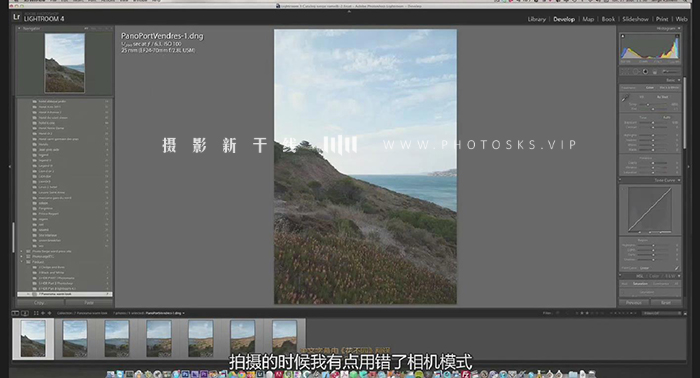The width and height of the screenshot is (700, 378).
Task: Select the Spot Removal tool
Action: pyautogui.click(x=636, y=71)
